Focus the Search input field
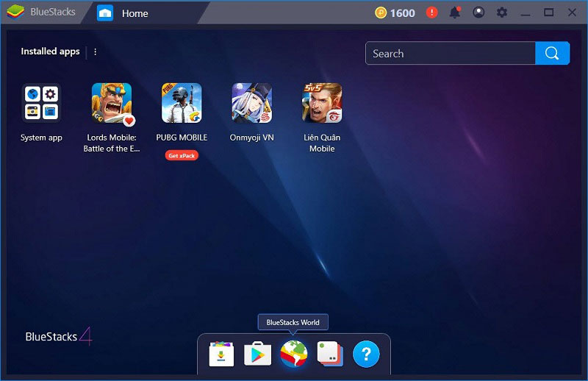This screenshot has height=381, width=588. click(x=451, y=53)
